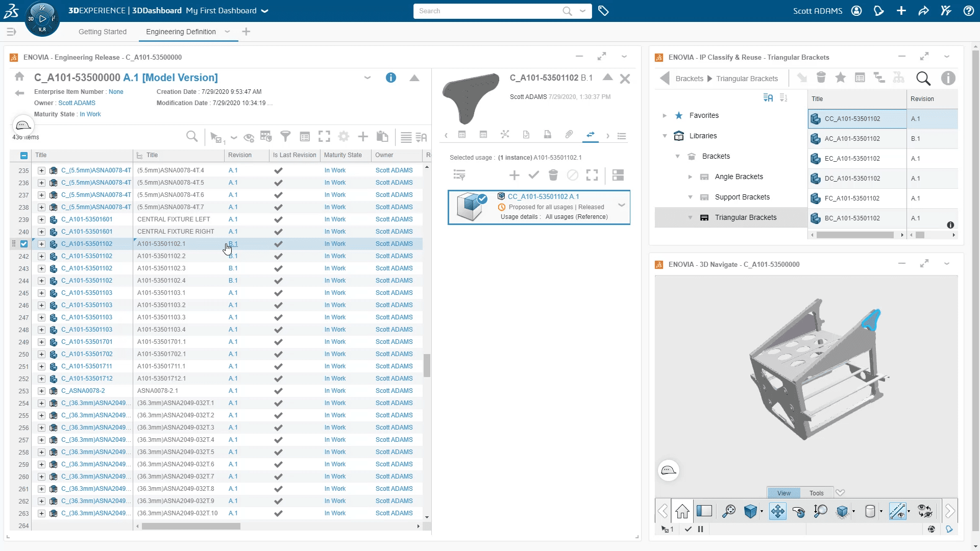The height and width of the screenshot is (551, 980).
Task: Toggle the side panel view icon in 3D toolbar
Action: click(704, 511)
